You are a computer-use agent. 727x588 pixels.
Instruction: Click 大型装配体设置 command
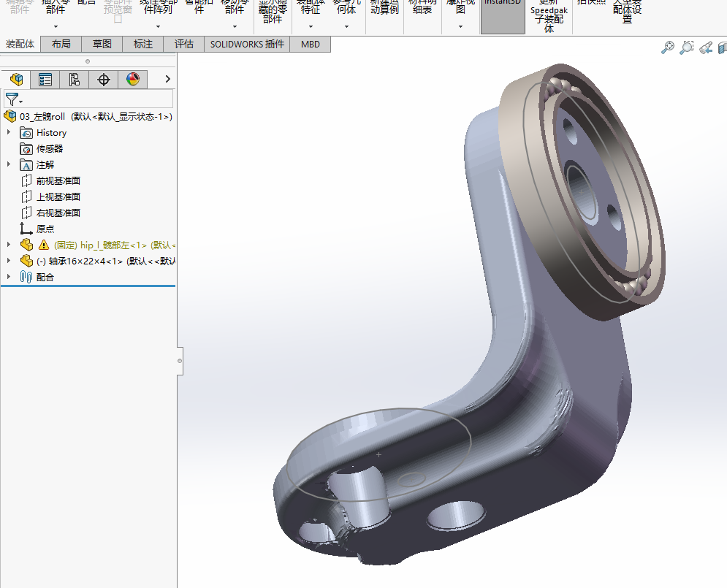point(627,12)
